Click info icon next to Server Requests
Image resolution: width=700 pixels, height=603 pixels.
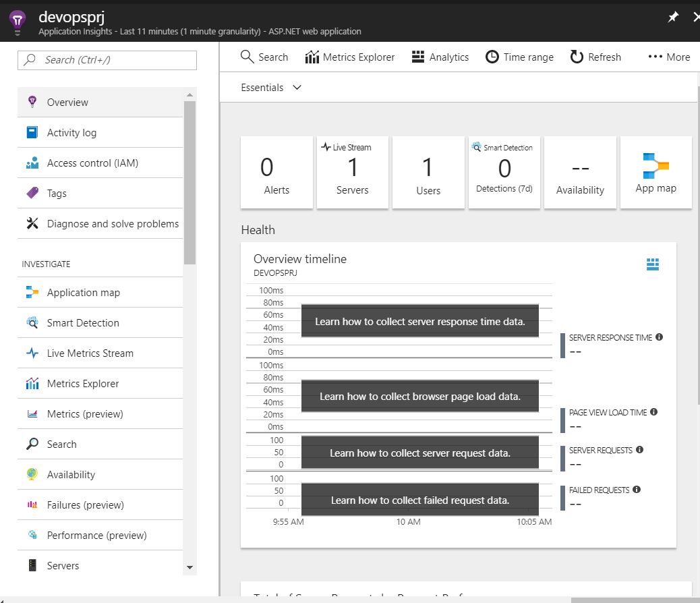639,450
